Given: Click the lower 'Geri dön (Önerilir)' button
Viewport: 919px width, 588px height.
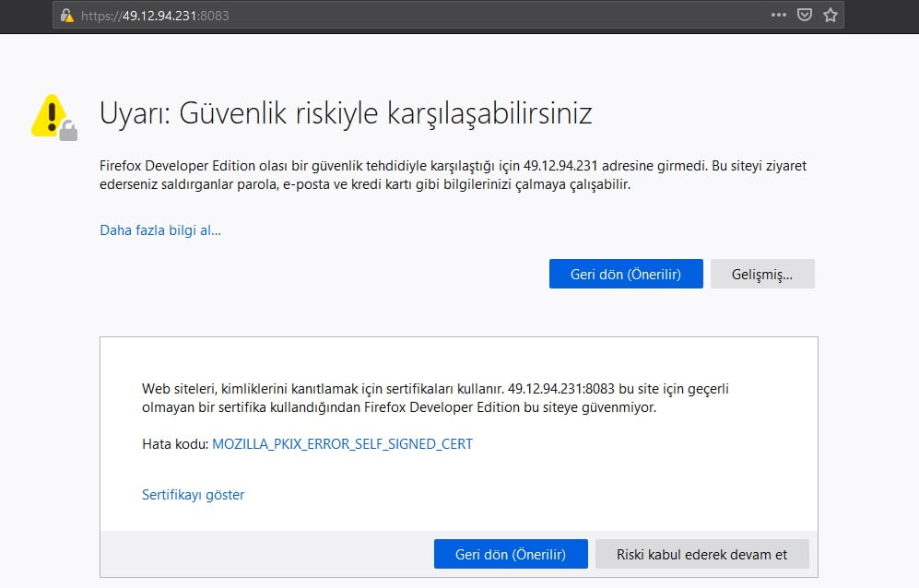Looking at the screenshot, I should [511, 554].
